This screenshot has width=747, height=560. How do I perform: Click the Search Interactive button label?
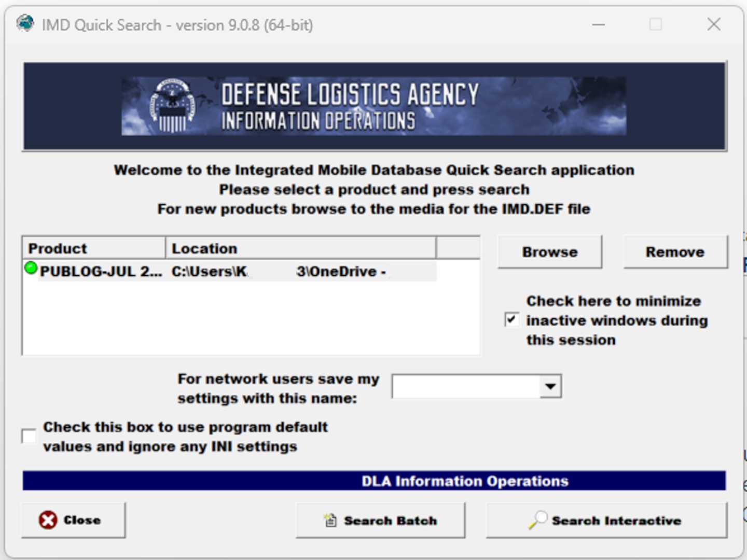coord(616,521)
